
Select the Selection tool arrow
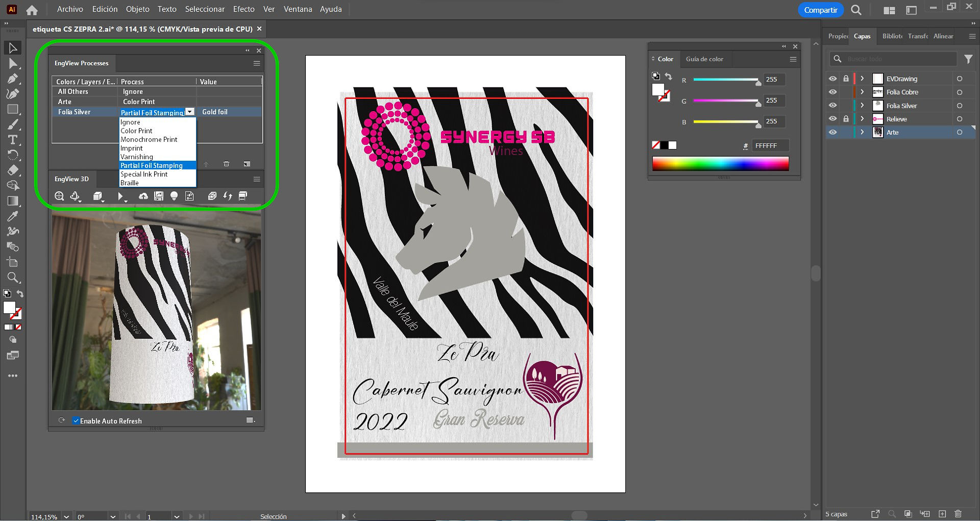13,48
